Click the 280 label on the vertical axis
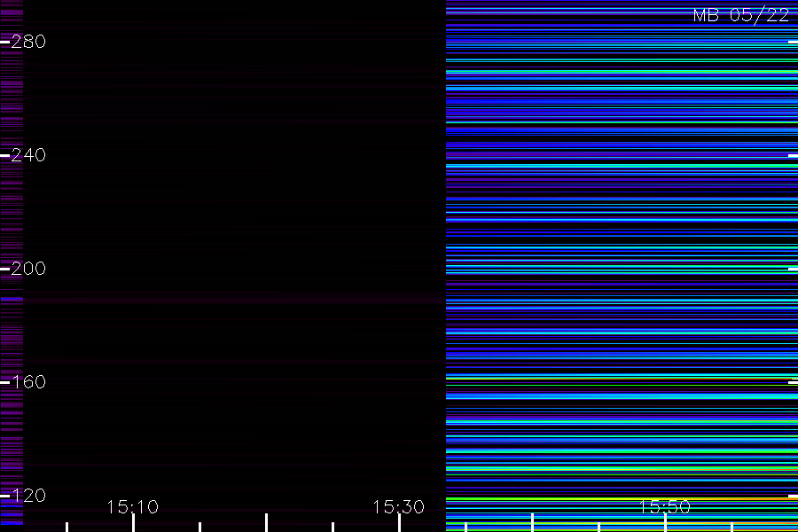The height and width of the screenshot is (532, 798). click(x=28, y=42)
